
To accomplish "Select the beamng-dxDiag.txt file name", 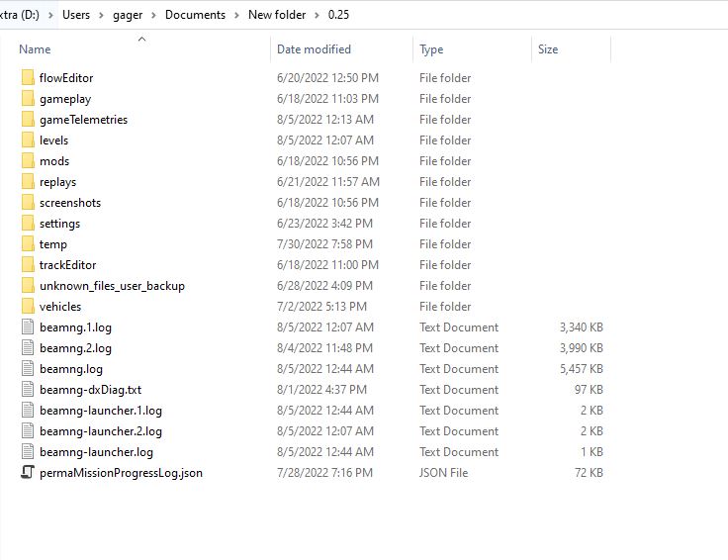I will 91,390.
